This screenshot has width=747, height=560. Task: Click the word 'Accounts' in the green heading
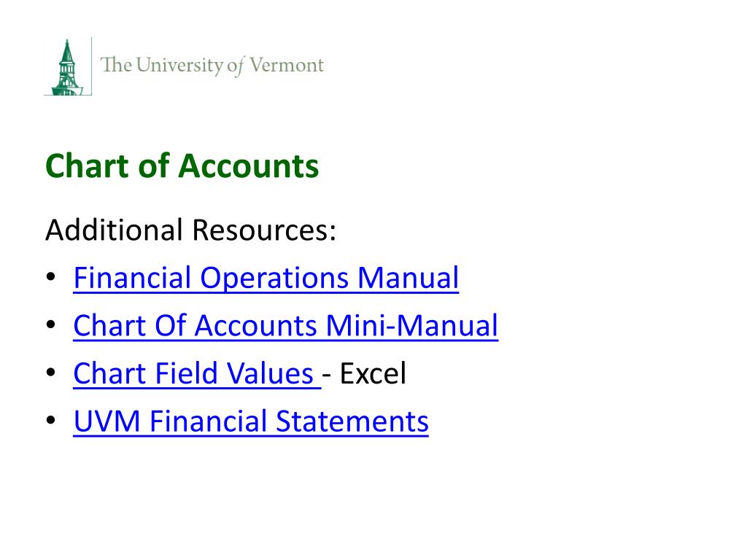(248, 166)
